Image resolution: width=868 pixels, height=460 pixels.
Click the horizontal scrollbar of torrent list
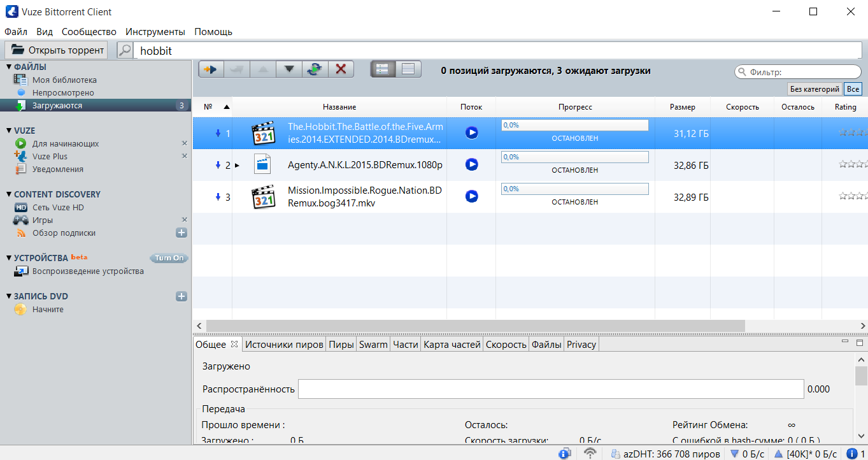pyautogui.click(x=475, y=325)
